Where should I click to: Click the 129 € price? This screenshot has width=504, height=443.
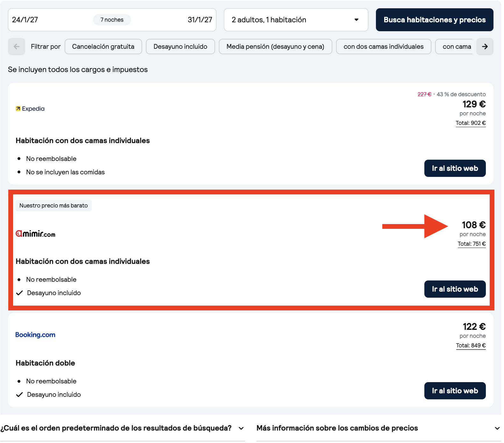coord(474,104)
